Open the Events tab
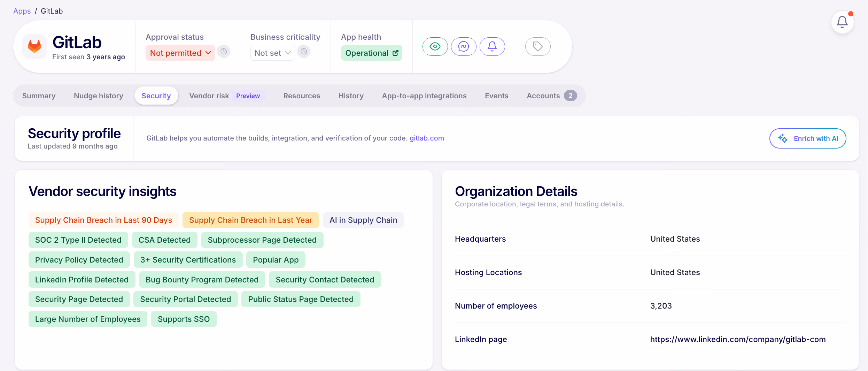The width and height of the screenshot is (868, 371). (x=497, y=96)
